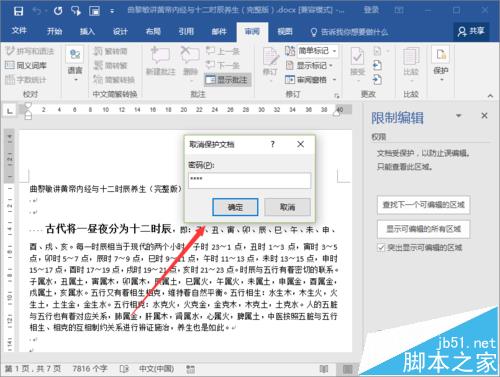The height and width of the screenshot is (377, 500).
Task: Click the Save icon in quick access toolbar
Action: click(18, 11)
